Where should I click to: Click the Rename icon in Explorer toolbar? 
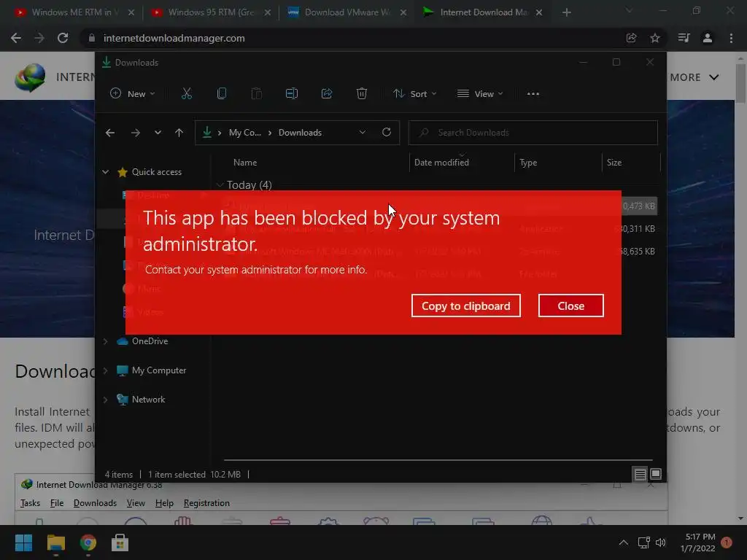[292, 94]
